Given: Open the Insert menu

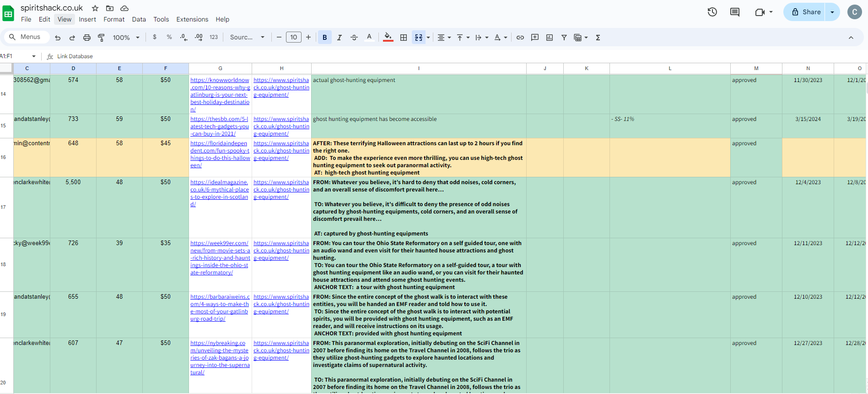Looking at the screenshot, I should (87, 19).
